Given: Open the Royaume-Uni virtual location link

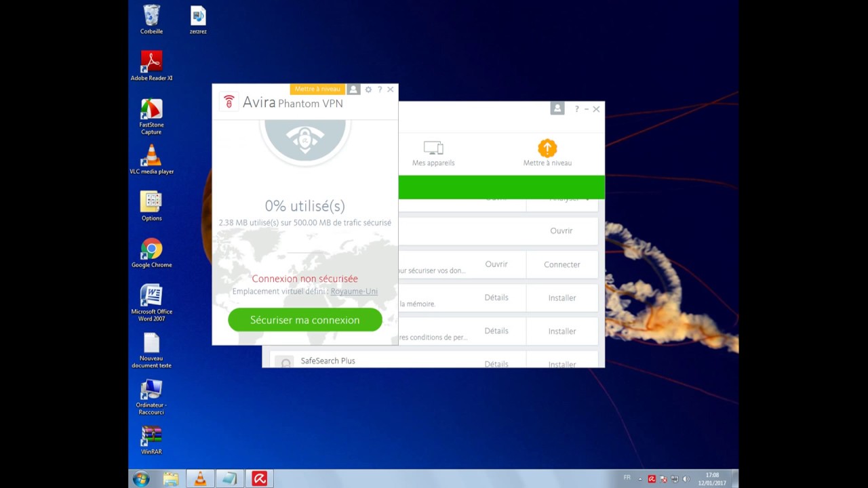Looking at the screenshot, I should point(354,291).
